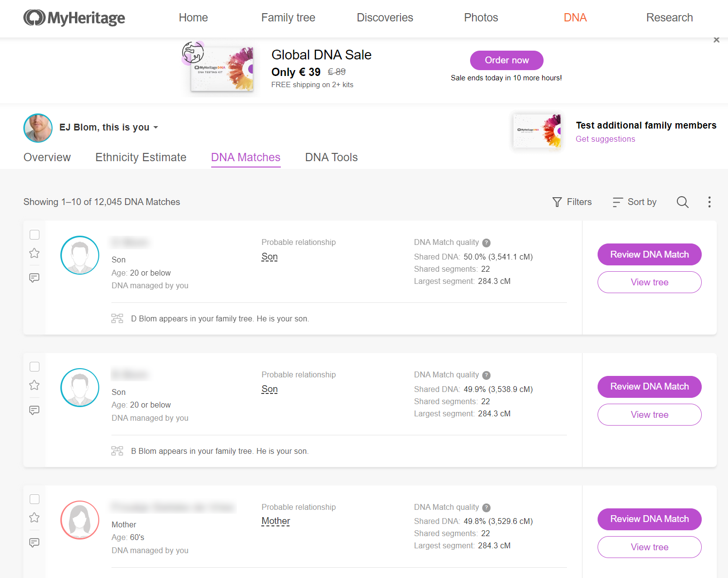Click the family tree icon beside D Blom
The width and height of the screenshot is (728, 578).
click(x=117, y=318)
